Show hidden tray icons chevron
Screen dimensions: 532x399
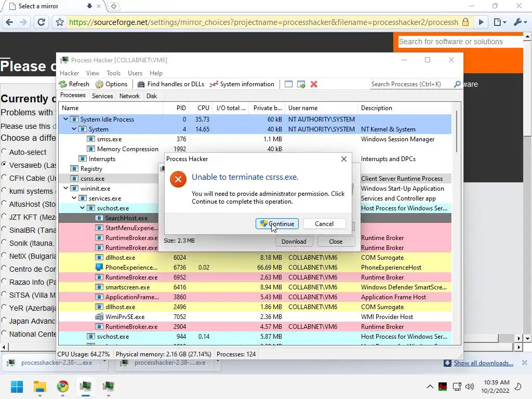tap(430, 387)
